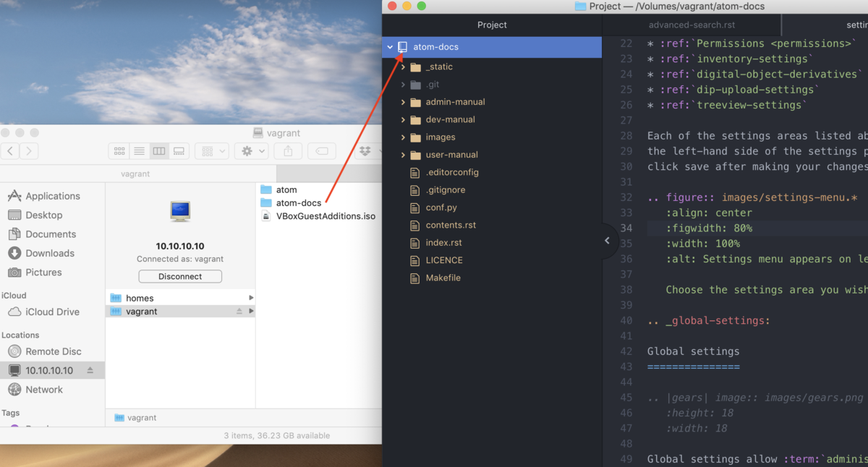
Task: Click the Dropbox icon in the toolbar
Action: click(365, 151)
